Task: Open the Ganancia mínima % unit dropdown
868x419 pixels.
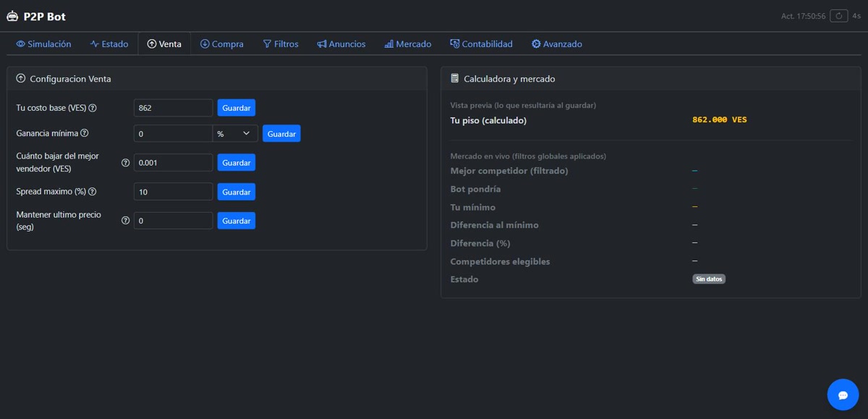Action: tap(235, 133)
